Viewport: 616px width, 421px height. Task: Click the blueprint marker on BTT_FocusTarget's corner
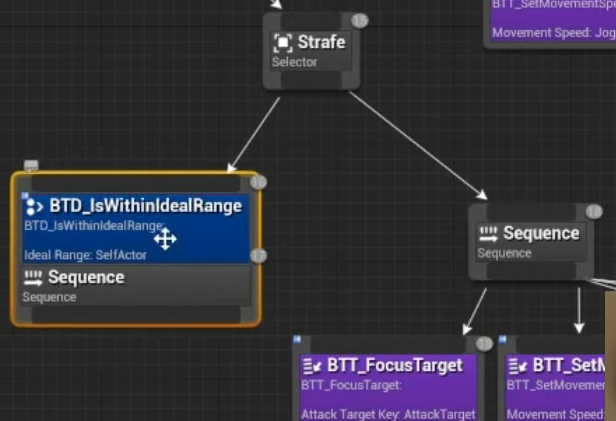(x=297, y=341)
